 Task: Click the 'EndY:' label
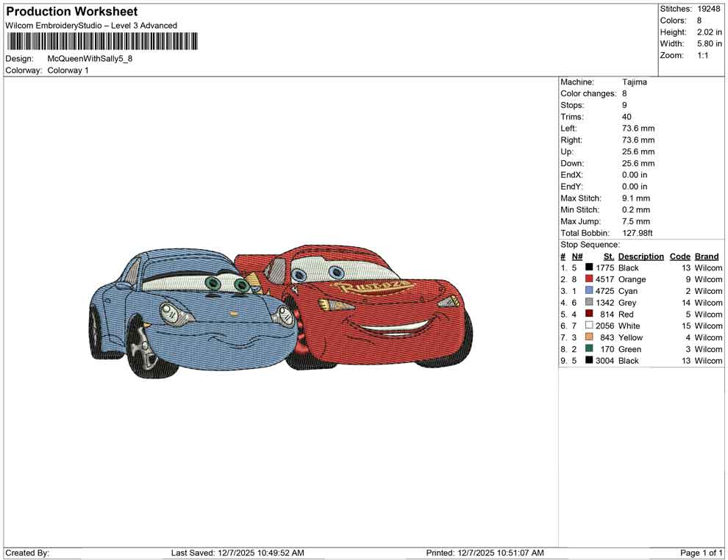tap(571, 186)
